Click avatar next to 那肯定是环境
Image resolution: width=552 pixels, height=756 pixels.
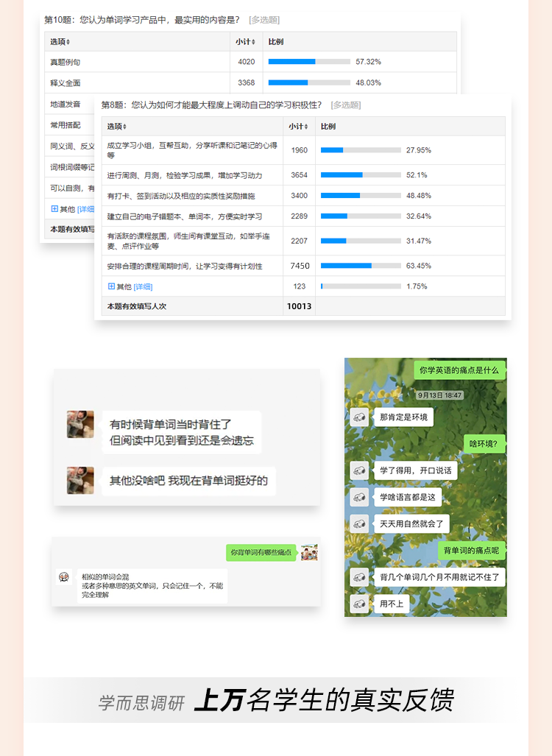point(359,417)
